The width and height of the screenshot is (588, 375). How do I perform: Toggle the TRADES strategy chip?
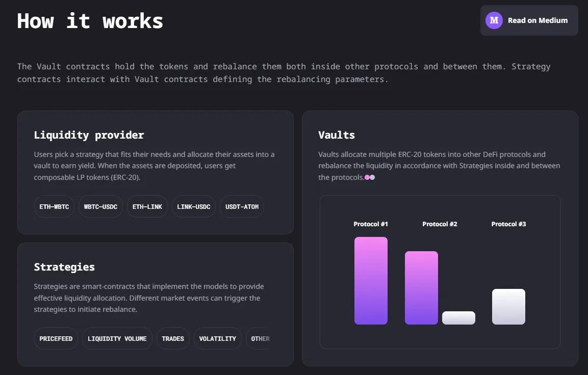[x=173, y=338]
